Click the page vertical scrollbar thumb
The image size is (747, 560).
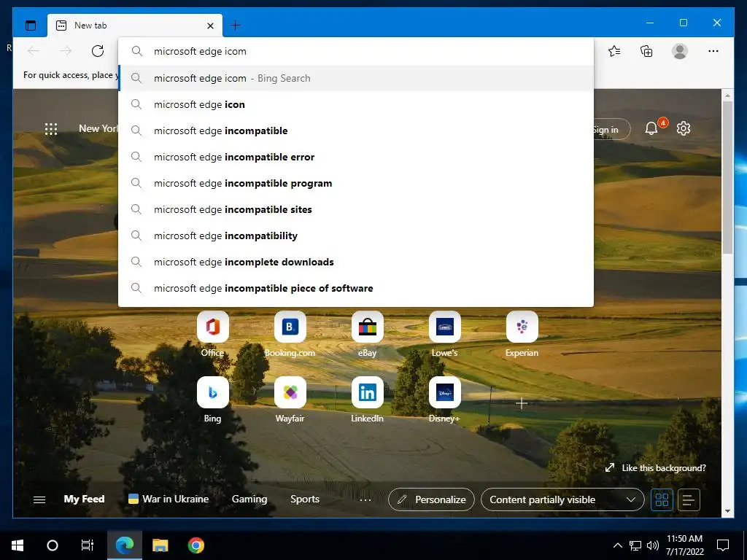tap(727, 178)
